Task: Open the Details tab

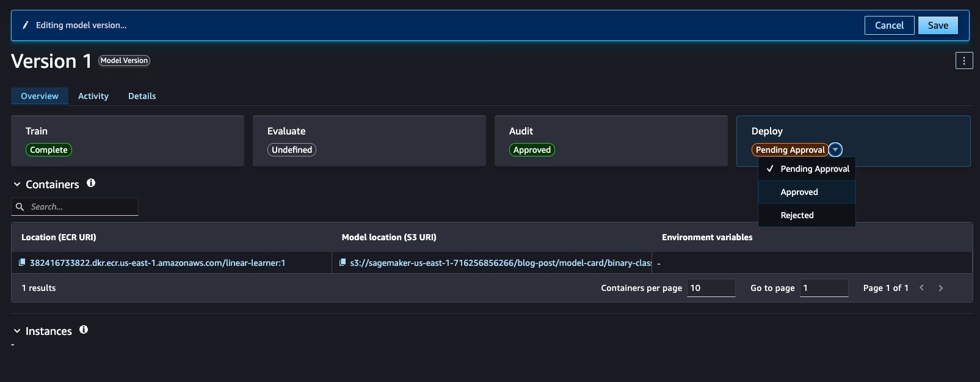Action: click(x=142, y=96)
